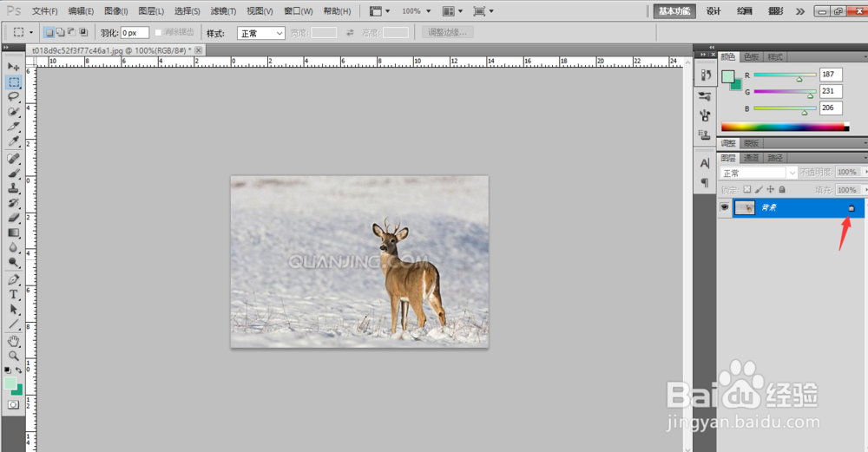Open the 文件(F) menu
This screenshot has height=452, width=868.
[45, 11]
